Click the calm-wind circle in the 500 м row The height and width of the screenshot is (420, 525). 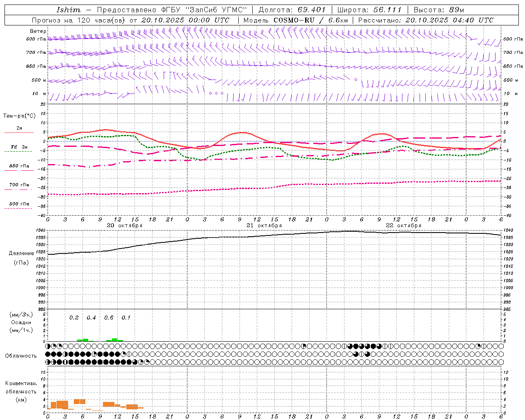356,80
